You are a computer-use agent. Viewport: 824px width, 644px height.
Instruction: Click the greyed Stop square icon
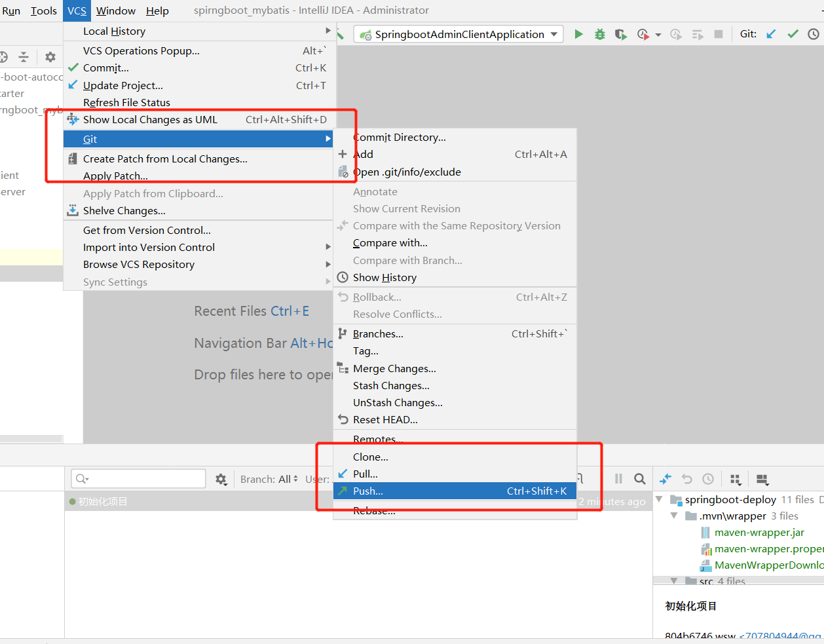pos(719,34)
